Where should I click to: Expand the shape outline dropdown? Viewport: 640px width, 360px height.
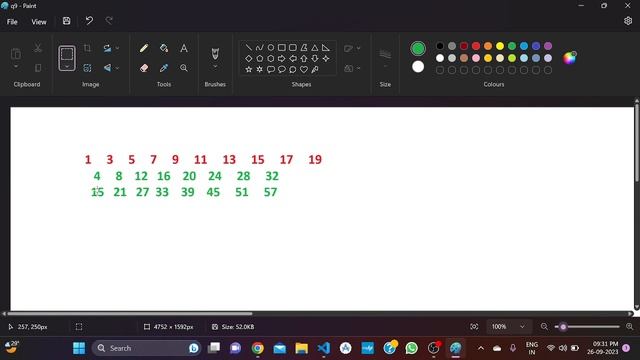click(x=359, y=48)
